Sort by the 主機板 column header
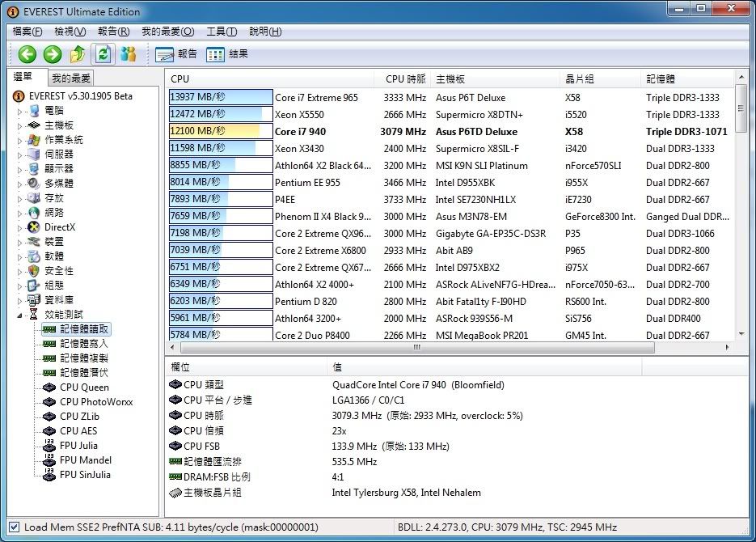The height and width of the screenshot is (542, 756). [495, 79]
